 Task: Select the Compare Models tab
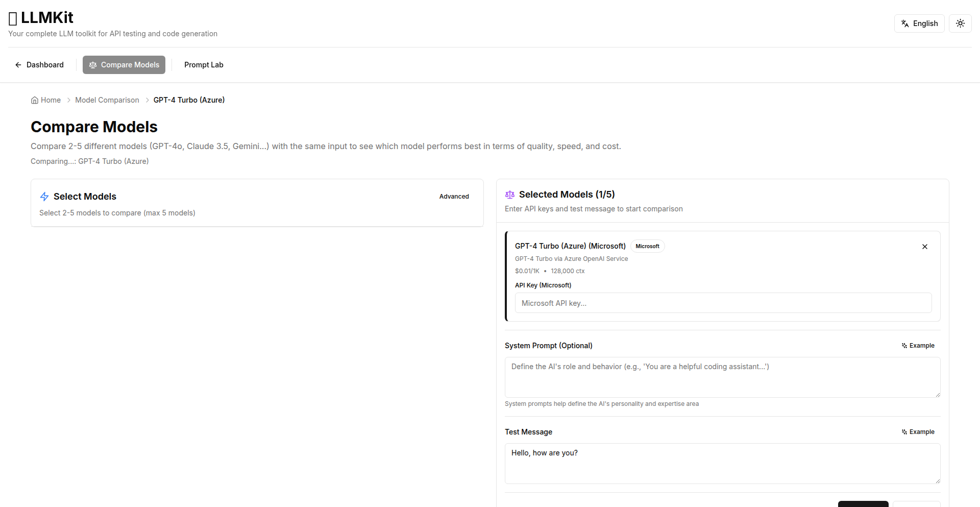coord(124,65)
